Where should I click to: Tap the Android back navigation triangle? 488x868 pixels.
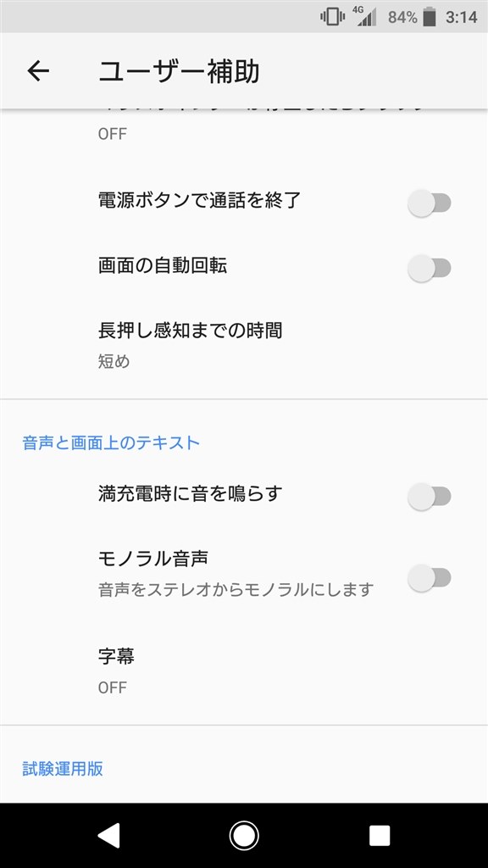pos(109,835)
